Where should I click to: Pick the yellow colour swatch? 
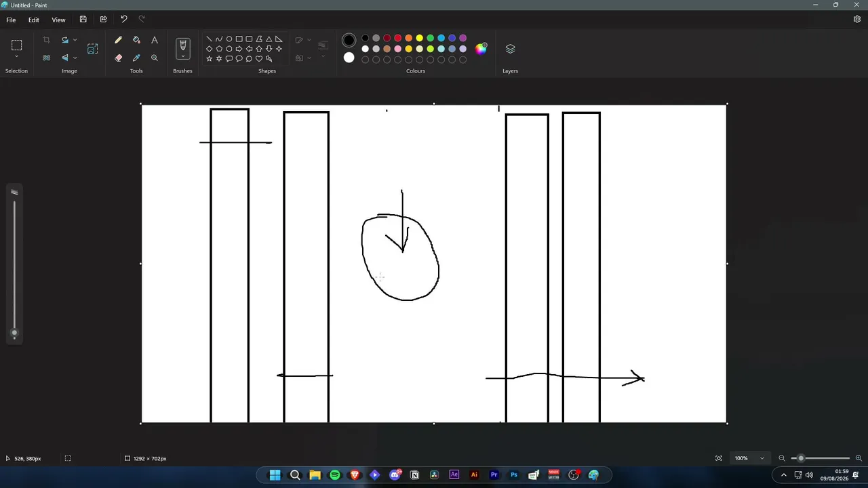coord(419,38)
